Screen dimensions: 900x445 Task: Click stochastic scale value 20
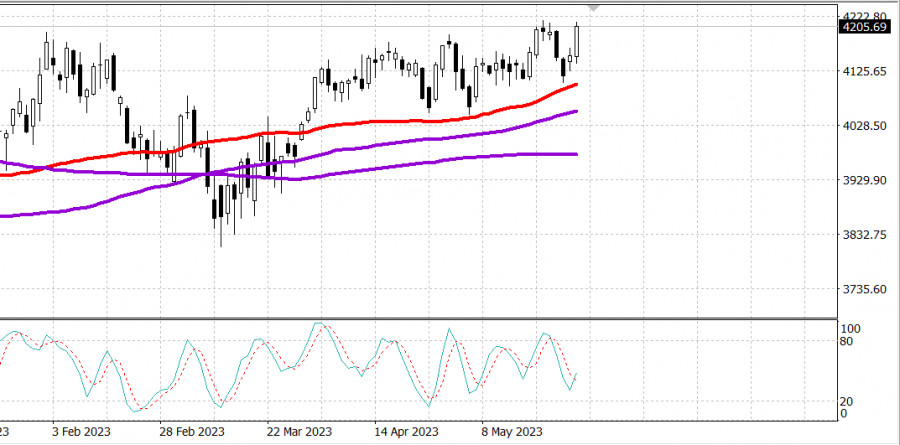point(847,401)
